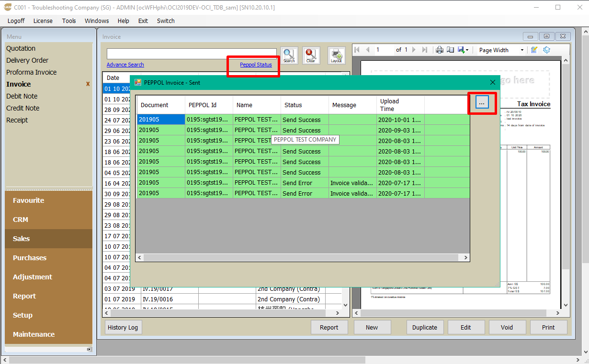Click the export save disk icon

click(461, 50)
